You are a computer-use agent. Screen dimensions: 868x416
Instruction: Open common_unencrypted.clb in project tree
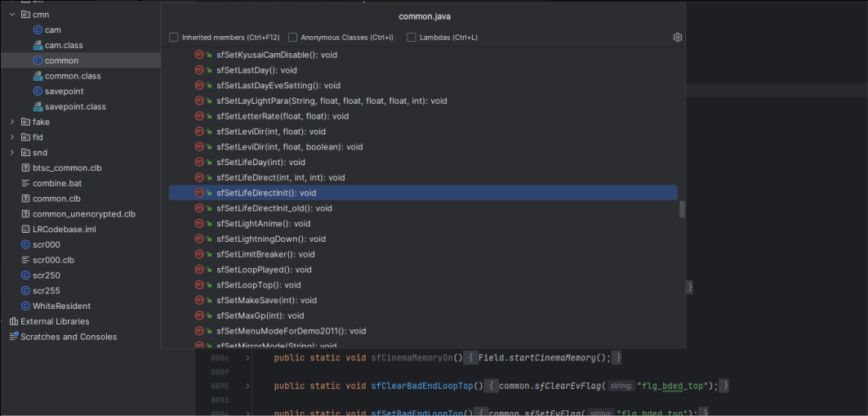(83, 214)
